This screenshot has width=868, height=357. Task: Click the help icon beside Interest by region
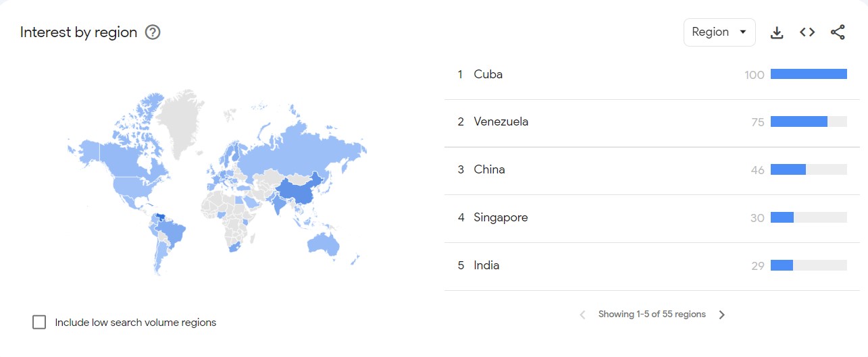coord(153,32)
